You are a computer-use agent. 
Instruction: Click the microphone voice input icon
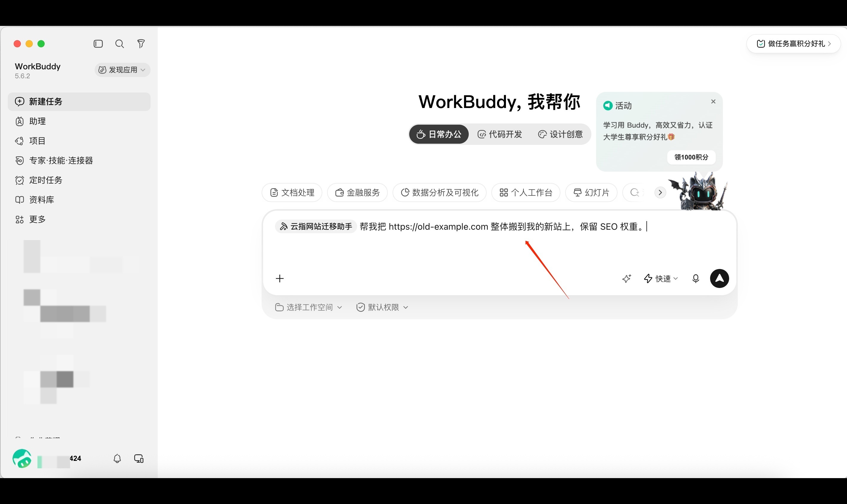pos(696,279)
